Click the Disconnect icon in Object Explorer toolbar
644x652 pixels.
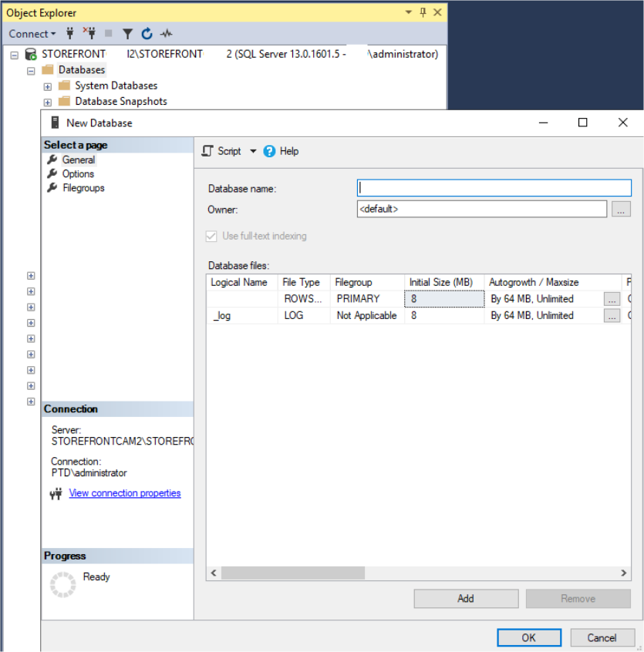click(x=91, y=34)
